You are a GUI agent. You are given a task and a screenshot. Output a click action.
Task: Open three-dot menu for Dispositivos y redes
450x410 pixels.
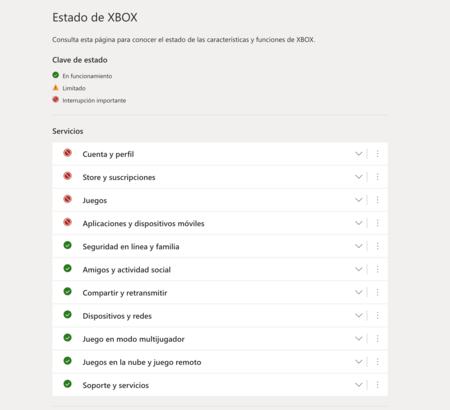point(377,315)
